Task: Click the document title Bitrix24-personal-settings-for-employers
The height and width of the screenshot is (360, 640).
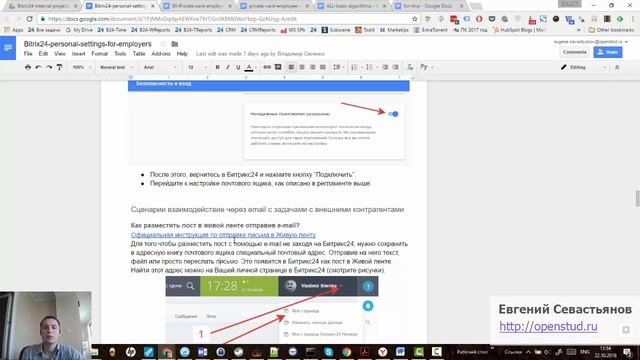Action: [x=87, y=44]
